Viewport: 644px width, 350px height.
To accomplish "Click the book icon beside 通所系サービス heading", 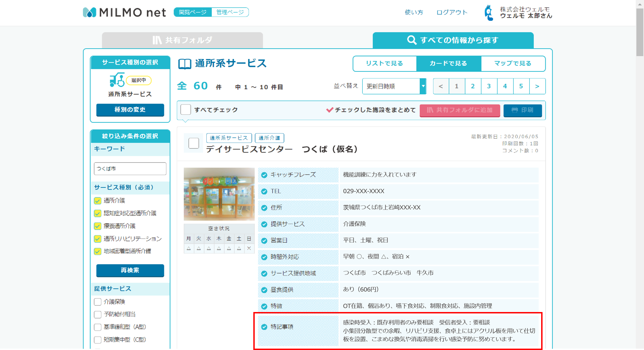I will pyautogui.click(x=185, y=64).
